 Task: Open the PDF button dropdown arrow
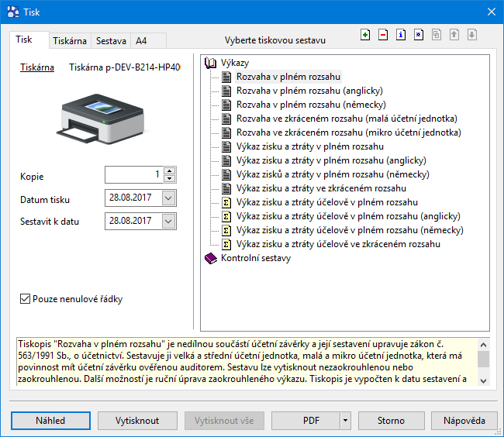tap(345, 420)
